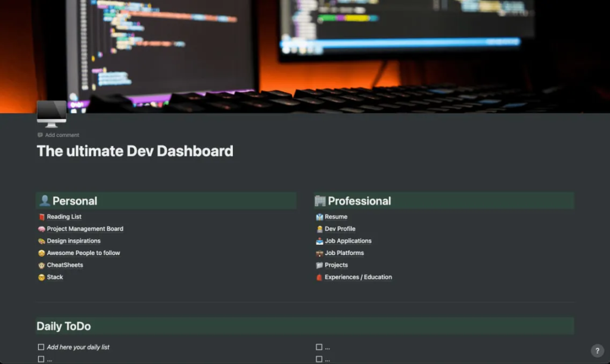Click the open book icon beside Resume

pos(319,217)
